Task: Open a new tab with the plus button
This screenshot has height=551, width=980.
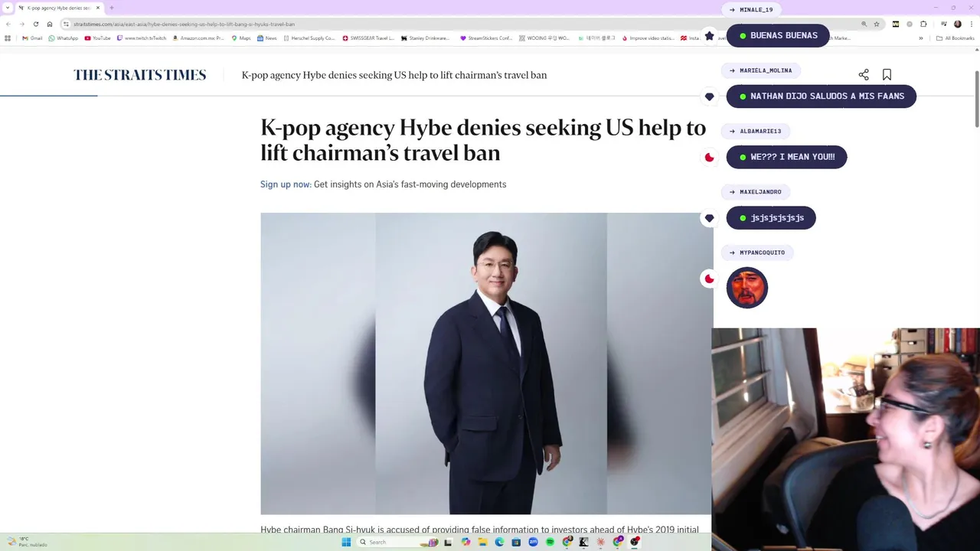Action: 112,8
